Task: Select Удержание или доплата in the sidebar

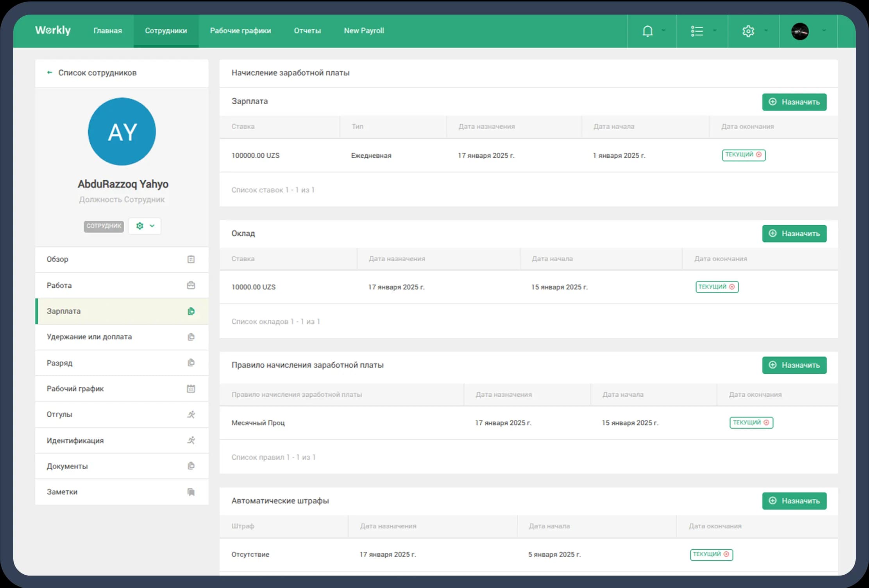Action: click(89, 337)
